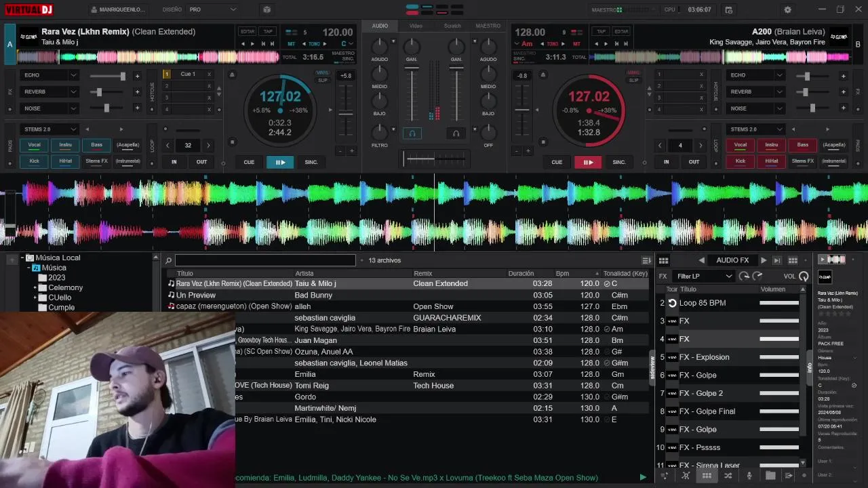Toggle Kick stem pad on deck B
This screenshot has height=488, width=868.
741,161
